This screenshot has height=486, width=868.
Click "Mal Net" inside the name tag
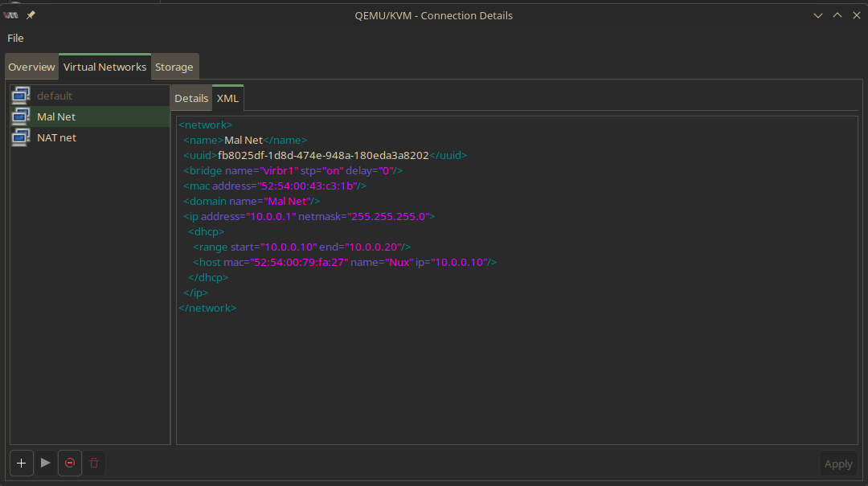[244, 140]
